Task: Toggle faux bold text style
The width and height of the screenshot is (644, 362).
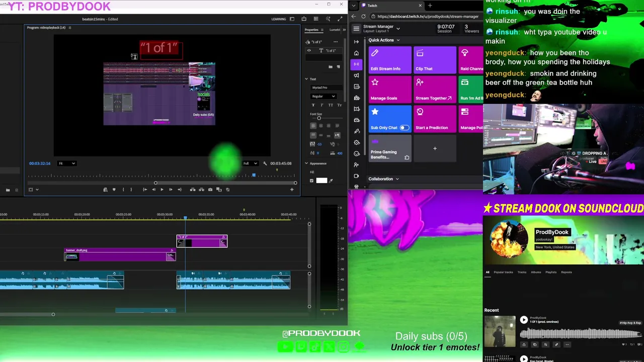Action: (313, 105)
